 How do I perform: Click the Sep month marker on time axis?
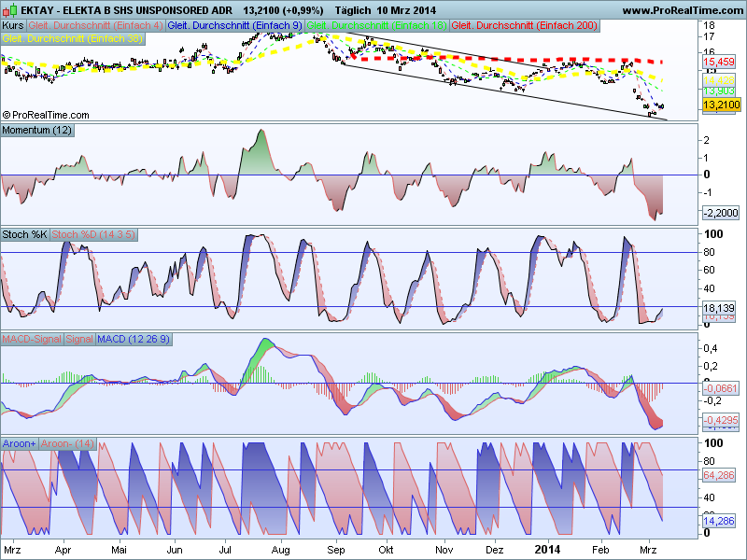coord(336,550)
